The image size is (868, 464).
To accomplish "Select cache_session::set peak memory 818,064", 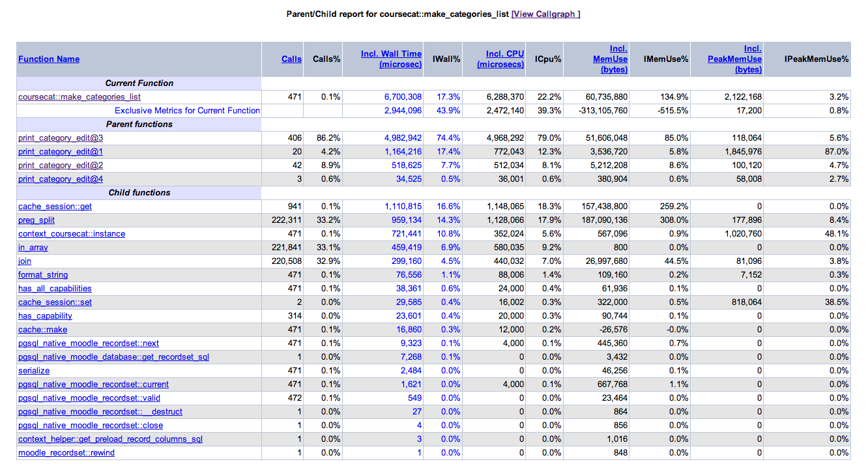I will pos(746,302).
